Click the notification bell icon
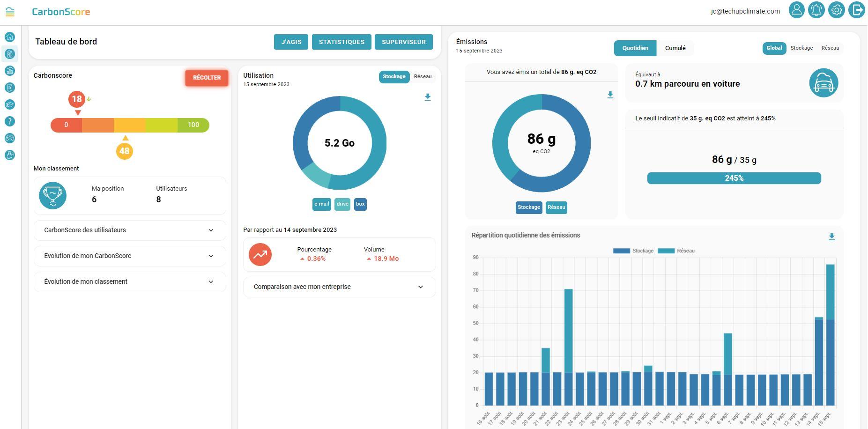 click(x=816, y=10)
